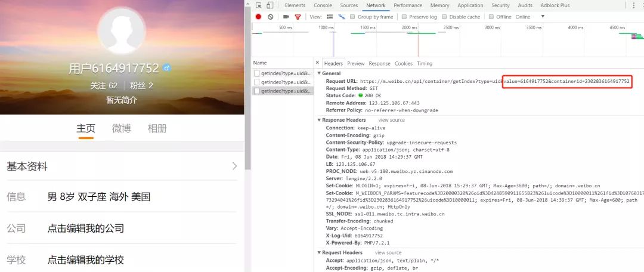Open the Response sub-tab

coord(379,64)
